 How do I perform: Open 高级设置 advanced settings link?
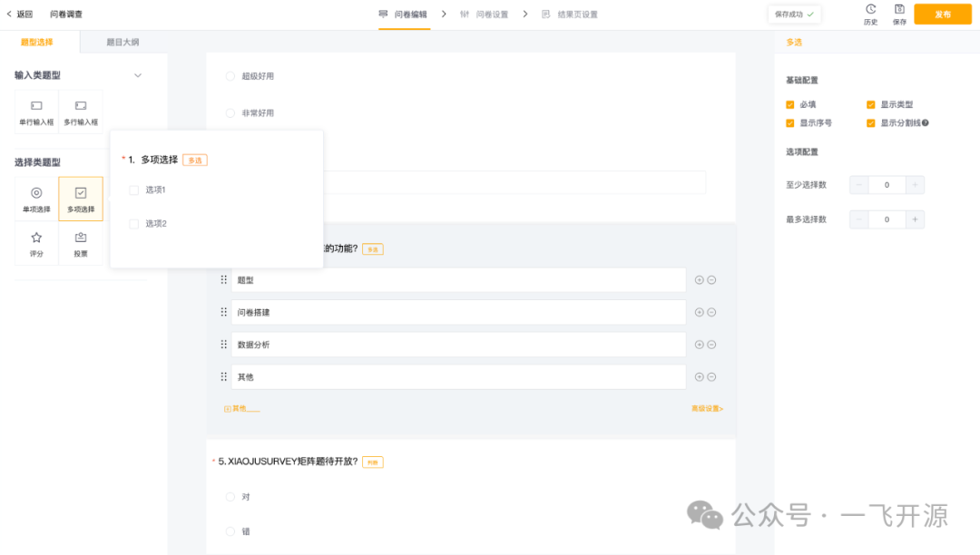pyautogui.click(x=707, y=409)
